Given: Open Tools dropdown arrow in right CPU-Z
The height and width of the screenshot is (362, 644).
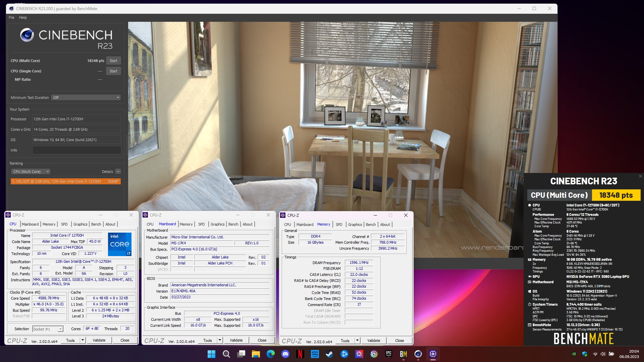Looking at the screenshot, I should (358, 341).
